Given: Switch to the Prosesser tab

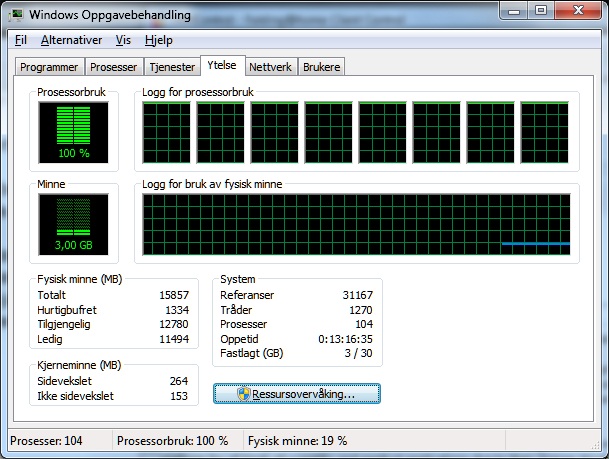Looking at the screenshot, I should tap(113, 67).
